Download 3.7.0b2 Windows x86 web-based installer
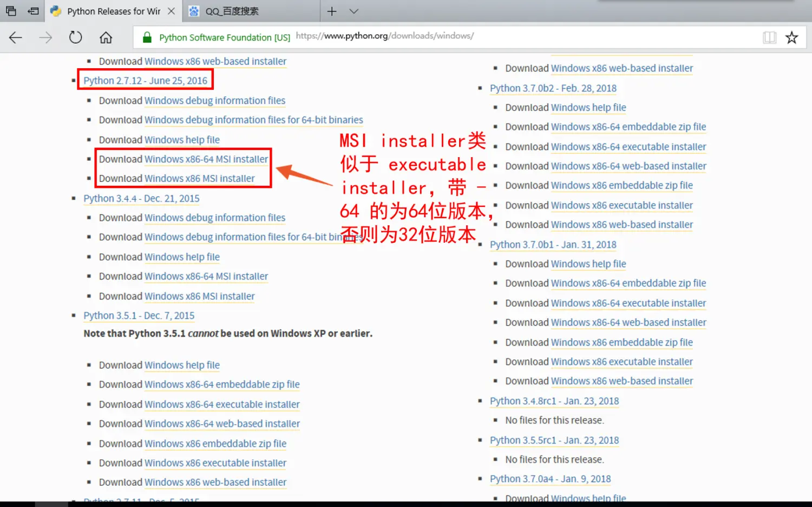 pos(622,225)
